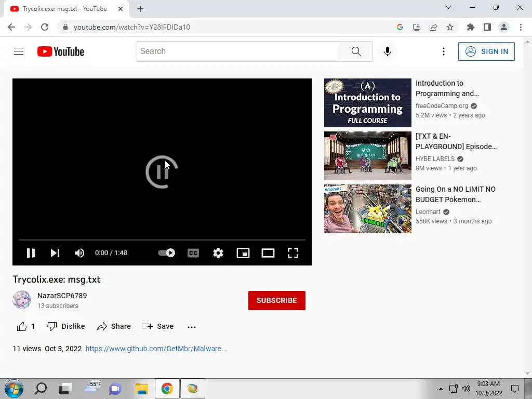This screenshot has width=532, height=399.
Task: Open NazarSCP6789 channel avatar
Action: [x=22, y=300]
